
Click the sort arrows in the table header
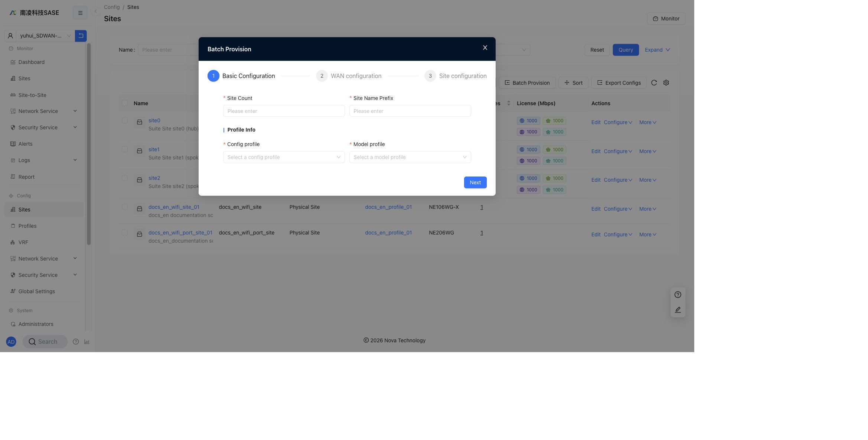(x=509, y=103)
